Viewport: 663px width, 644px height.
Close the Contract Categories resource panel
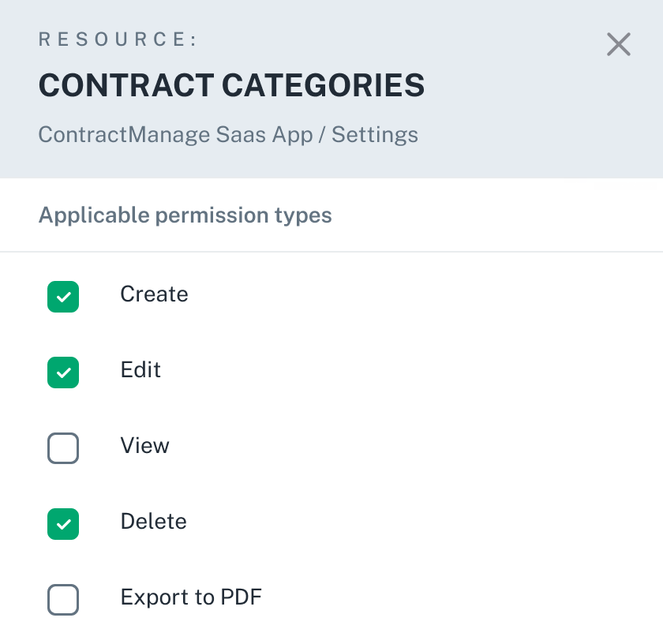point(619,44)
